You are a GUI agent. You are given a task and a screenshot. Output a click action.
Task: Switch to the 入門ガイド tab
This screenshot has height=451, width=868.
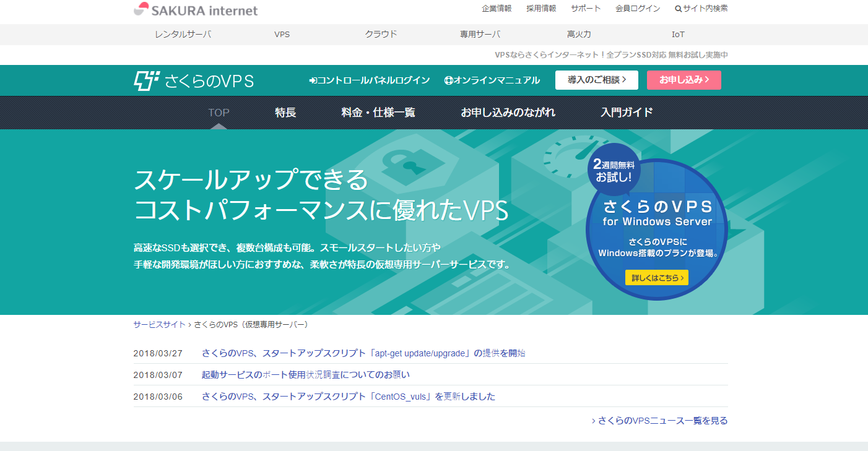pos(627,113)
